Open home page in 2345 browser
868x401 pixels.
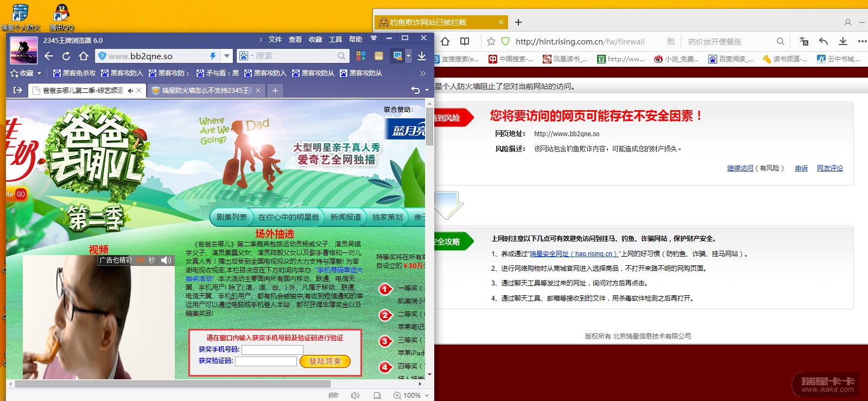tap(84, 56)
